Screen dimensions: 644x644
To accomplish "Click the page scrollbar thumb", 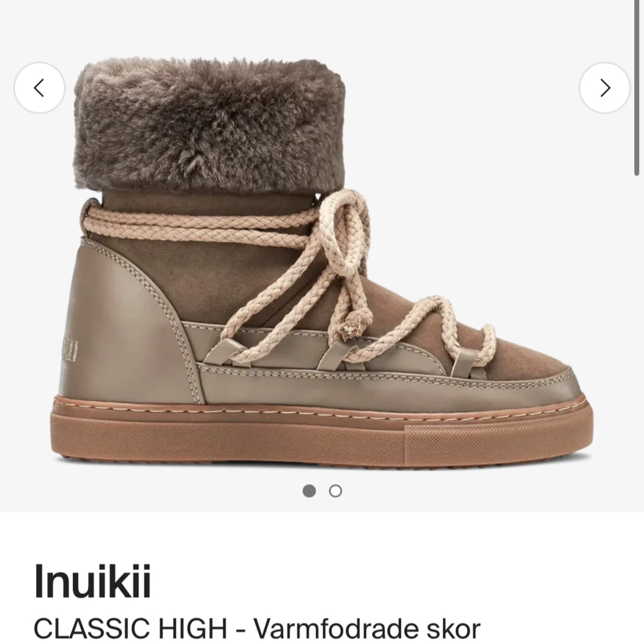I will pos(637,88).
